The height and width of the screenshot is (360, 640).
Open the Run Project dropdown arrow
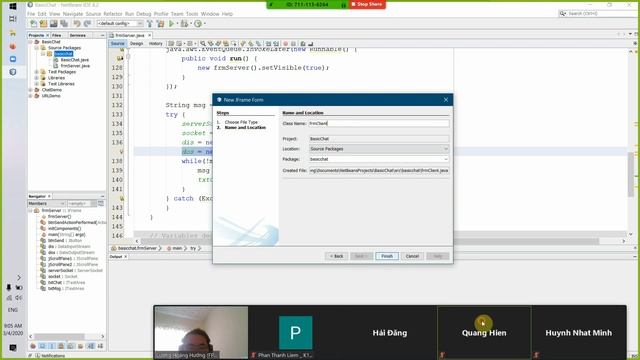[x=177, y=24]
